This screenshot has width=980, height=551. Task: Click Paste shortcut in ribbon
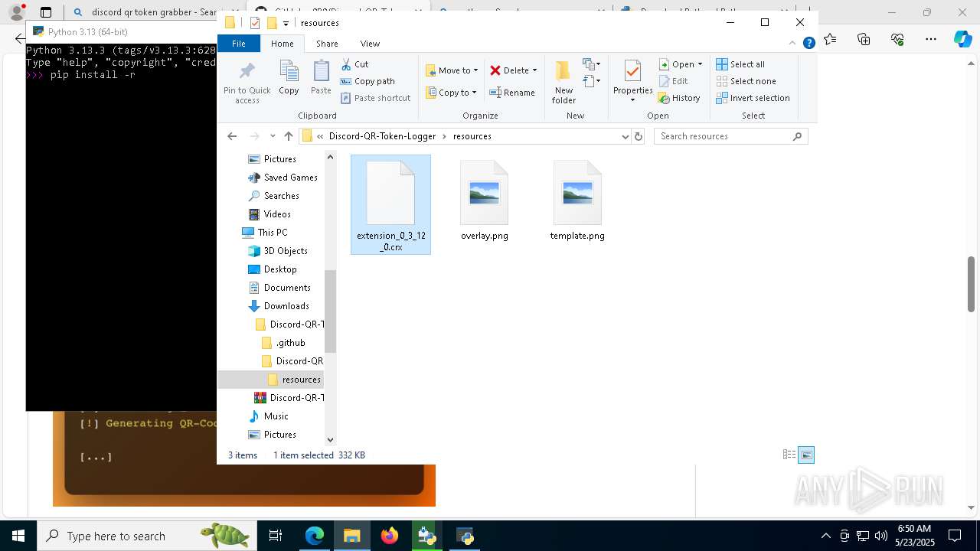(375, 98)
